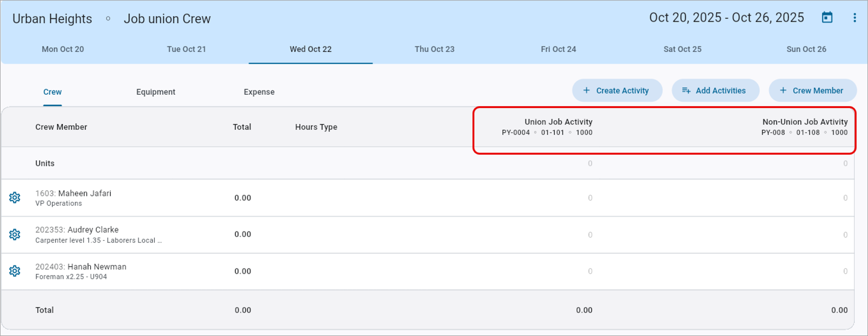
Task: Go to Mon Oct 20 day tab
Action: [x=63, y=49]
